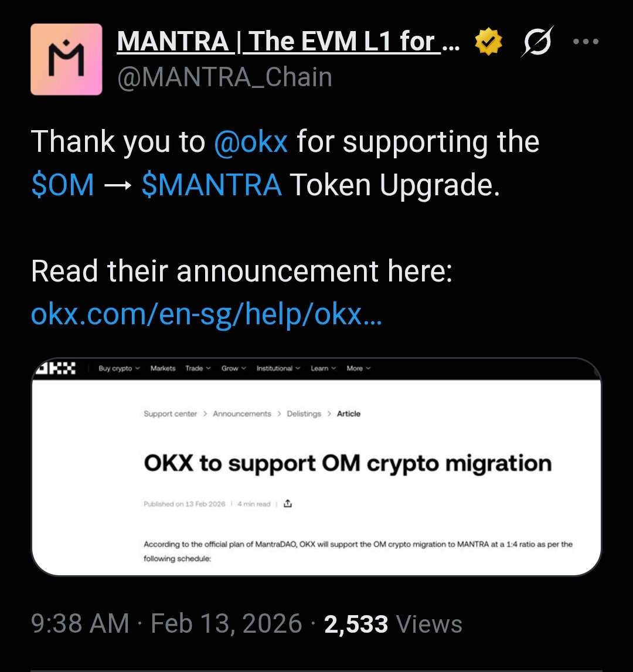Open the okx.com/en-sg/help announcement link
Image resolution: width=633 pixels, height=672 pixels.
click(x=206, y=315)
